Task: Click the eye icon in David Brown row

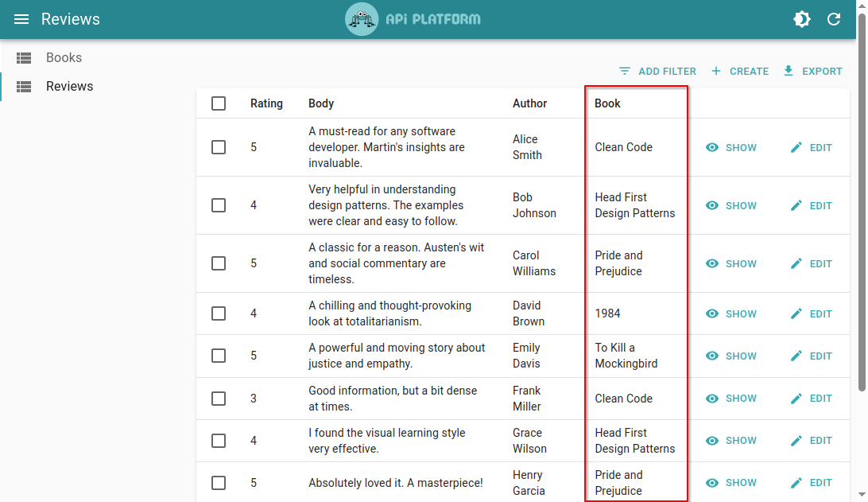Action: (712, 313)
